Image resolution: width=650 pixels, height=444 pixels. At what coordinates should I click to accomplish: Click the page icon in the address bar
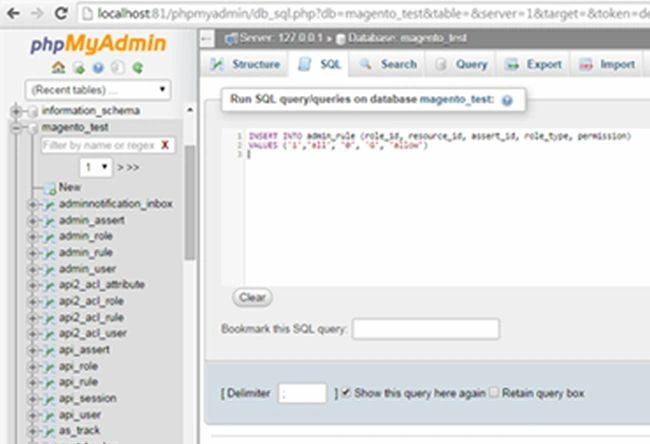coord(87,14)
